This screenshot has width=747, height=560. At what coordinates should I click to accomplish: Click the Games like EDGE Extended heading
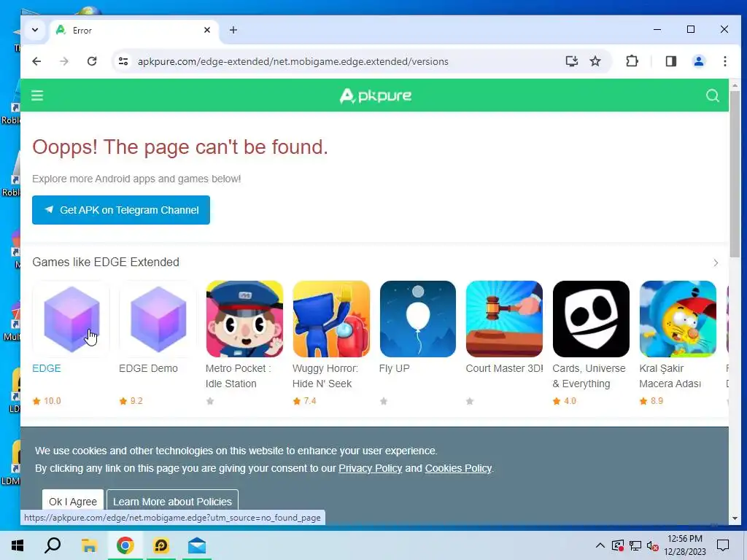tap(106, 262)
